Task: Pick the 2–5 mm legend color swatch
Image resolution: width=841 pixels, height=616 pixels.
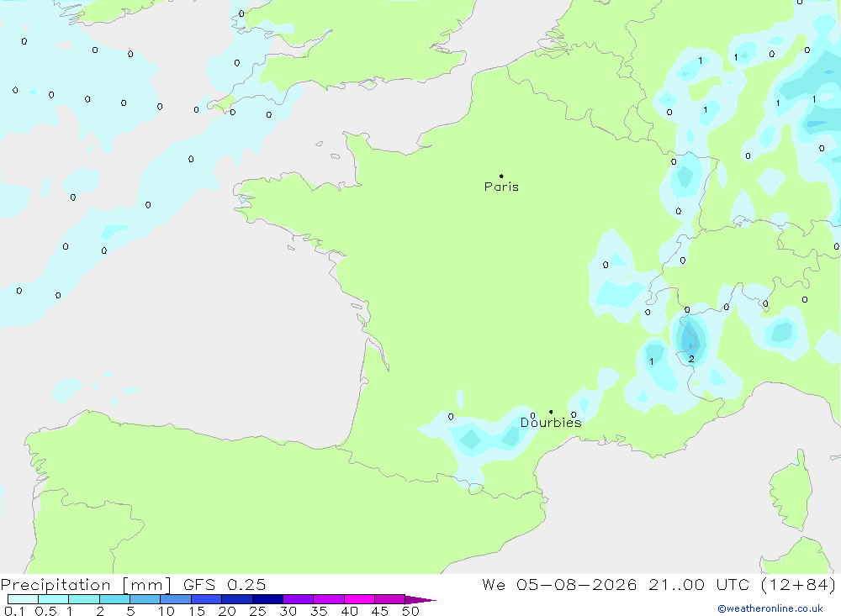Action: pos(114,599)
